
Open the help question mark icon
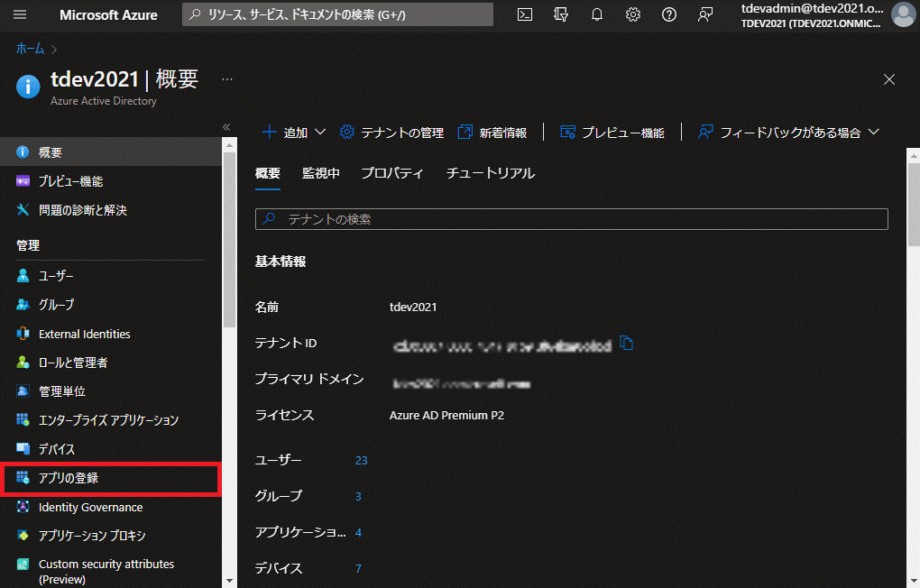(x=669, y=14)
